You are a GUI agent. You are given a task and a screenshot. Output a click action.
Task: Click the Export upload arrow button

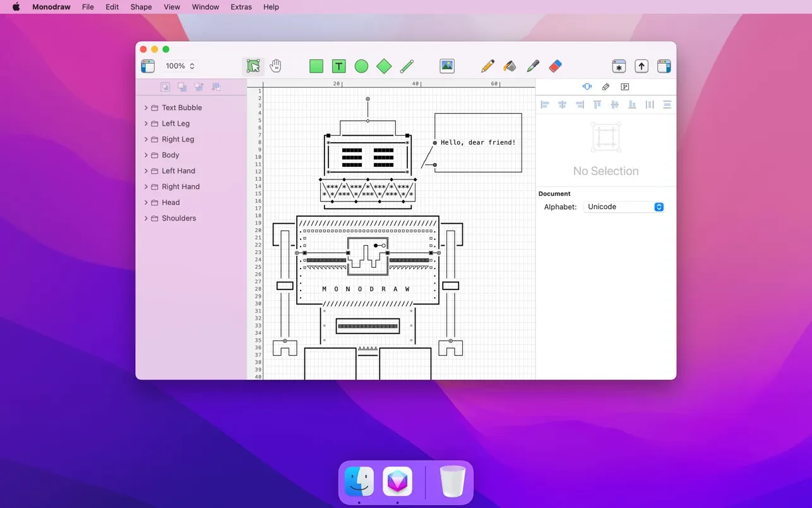(x=642, y=66)
